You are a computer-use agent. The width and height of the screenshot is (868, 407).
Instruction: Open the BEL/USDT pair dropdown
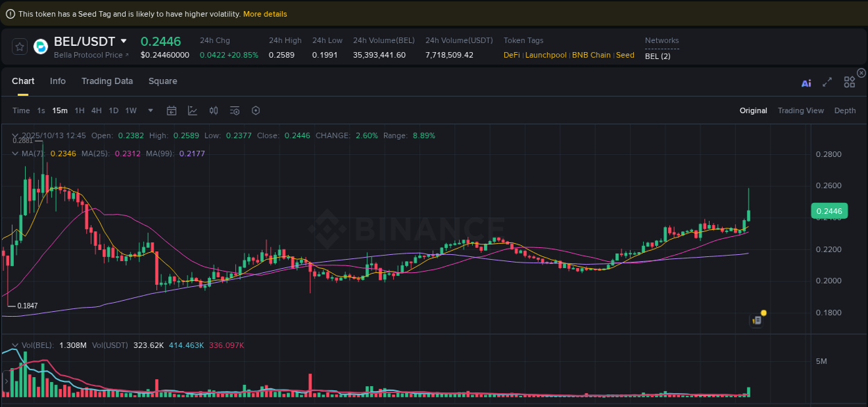tap(124, 41)
